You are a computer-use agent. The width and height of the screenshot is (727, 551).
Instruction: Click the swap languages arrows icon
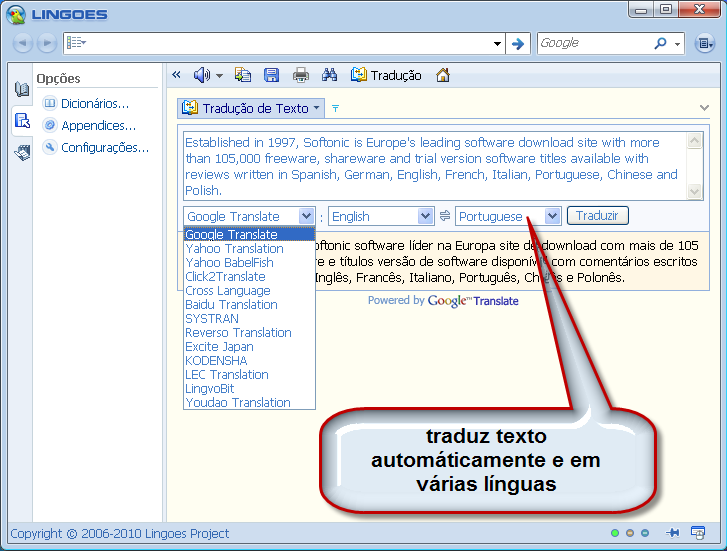pyautogui.click(x=445, y=216)
